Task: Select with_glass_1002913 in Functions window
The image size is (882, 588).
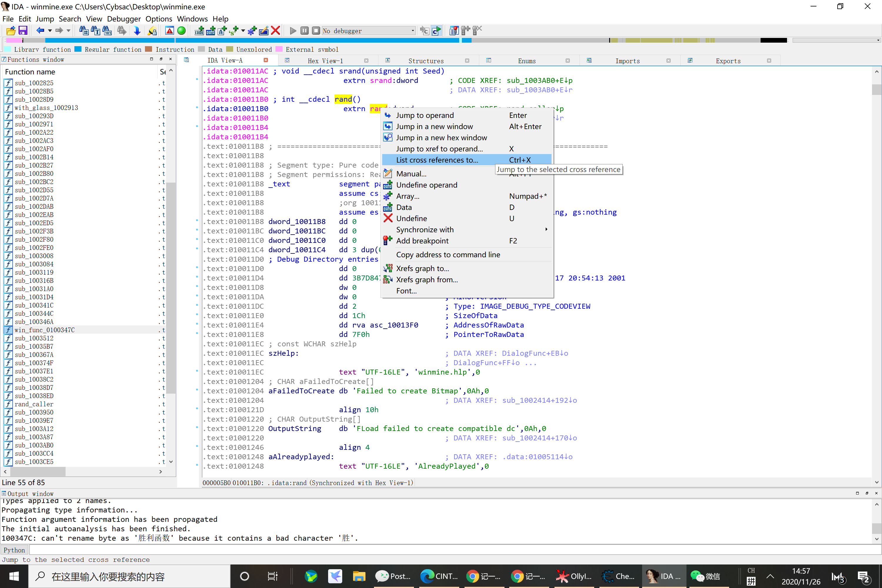Action: pyautogui.click(x=46, y=108)
